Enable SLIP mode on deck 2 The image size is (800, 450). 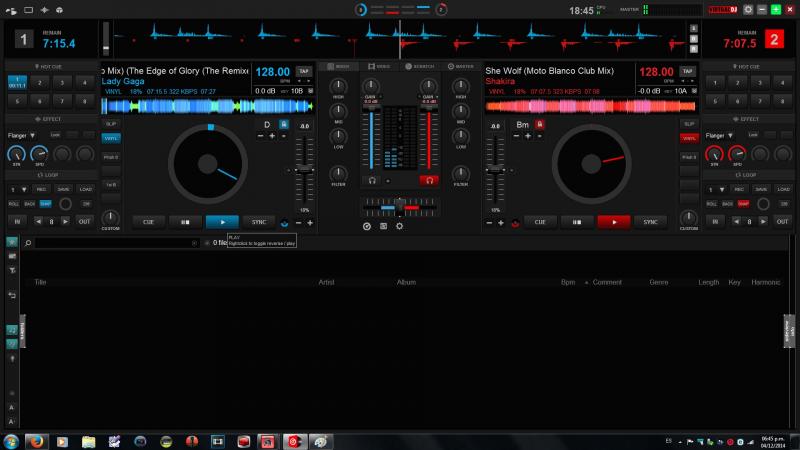(x=689, y=124)
